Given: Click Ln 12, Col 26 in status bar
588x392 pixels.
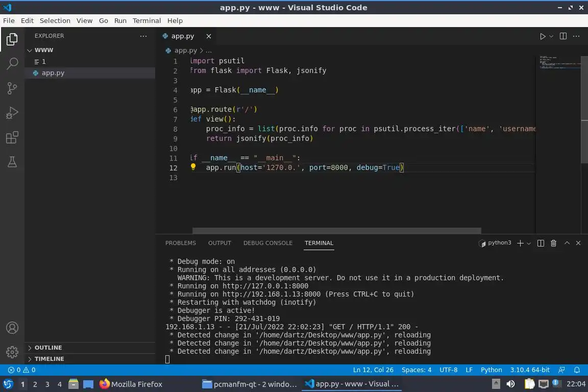Looking at the screenshot, I should [x=373, y=370].
